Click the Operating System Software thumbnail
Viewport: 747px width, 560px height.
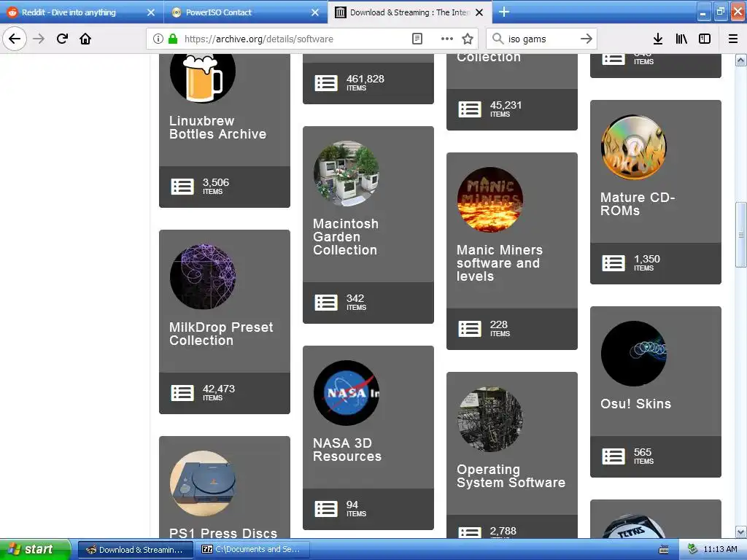click(x=490, y=419)
